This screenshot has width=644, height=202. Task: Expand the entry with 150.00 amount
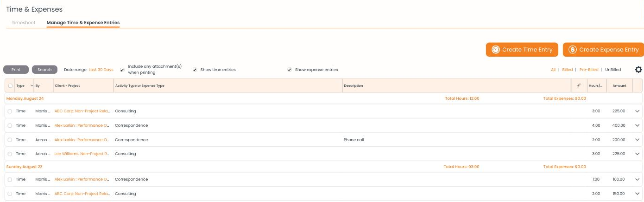click(637, 193)
